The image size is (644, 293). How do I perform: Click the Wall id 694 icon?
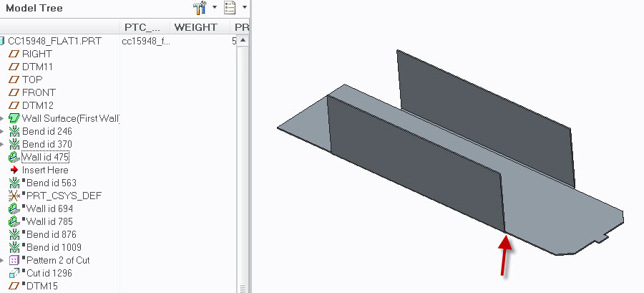coord(14,208)
